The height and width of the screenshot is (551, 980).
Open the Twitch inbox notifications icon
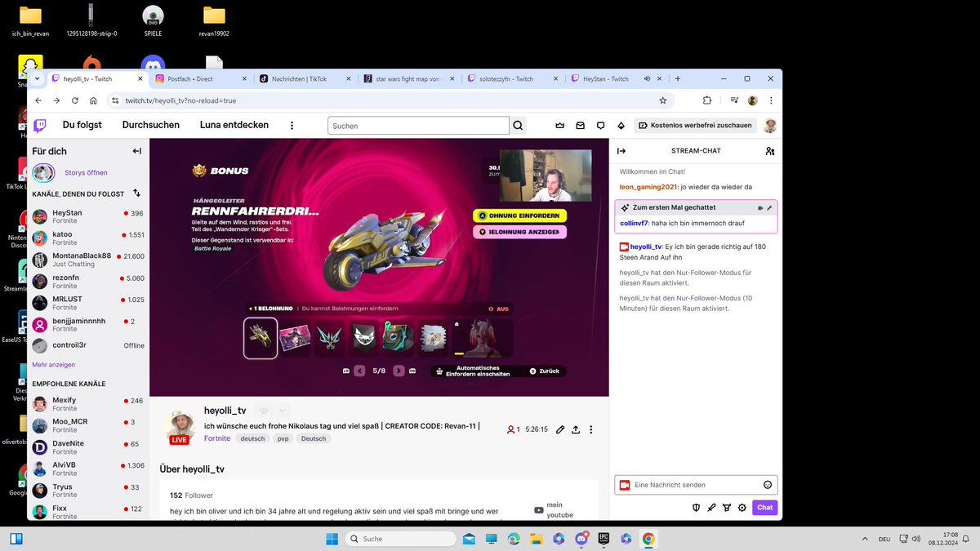(x=580, y=126)
